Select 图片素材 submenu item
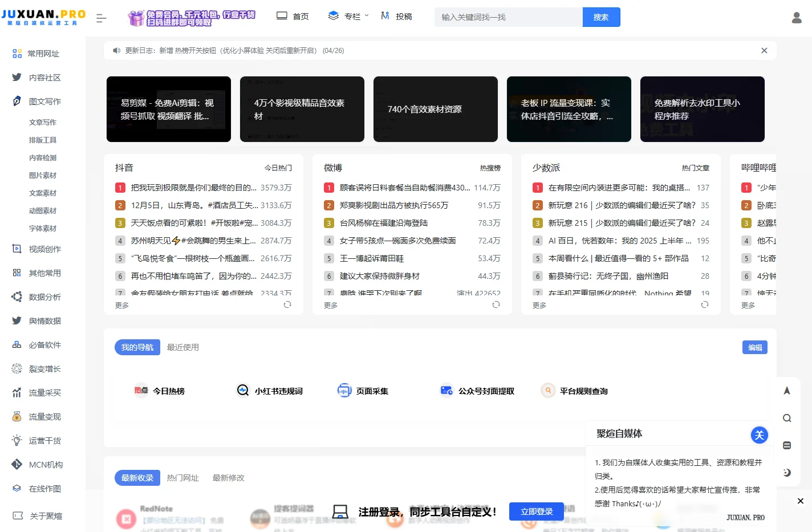812x532 pixels. 43,176
